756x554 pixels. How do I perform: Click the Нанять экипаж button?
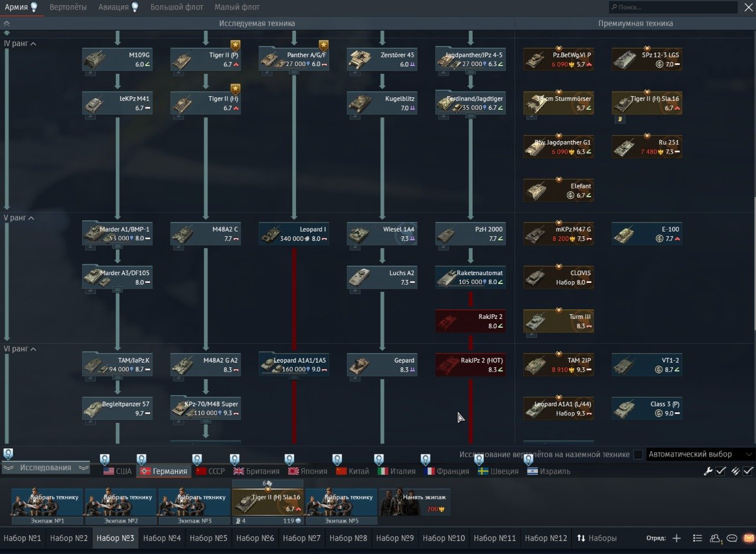pos(415,502)
